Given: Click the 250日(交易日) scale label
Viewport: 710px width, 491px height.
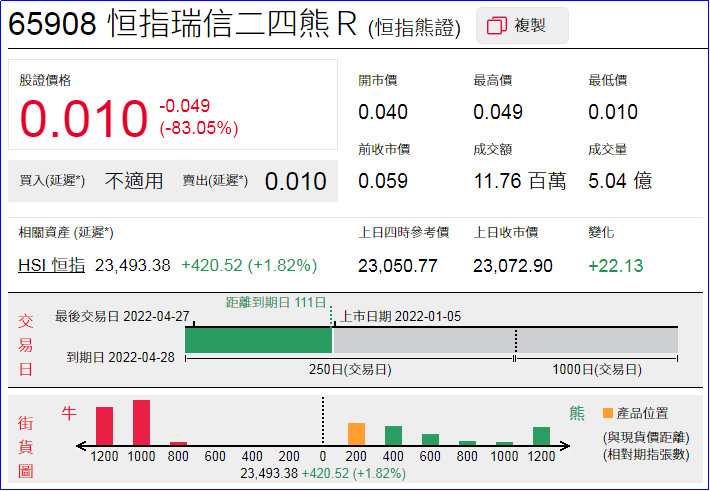Looking at the screenshot, I should pos(350,369).
